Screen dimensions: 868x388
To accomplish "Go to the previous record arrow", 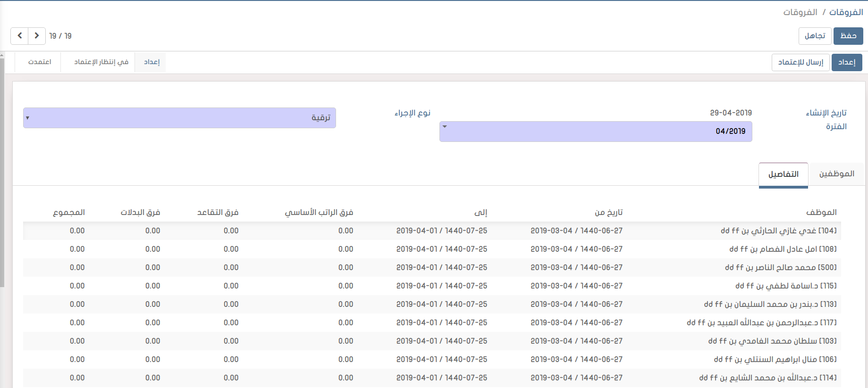I will click(19, 36).
